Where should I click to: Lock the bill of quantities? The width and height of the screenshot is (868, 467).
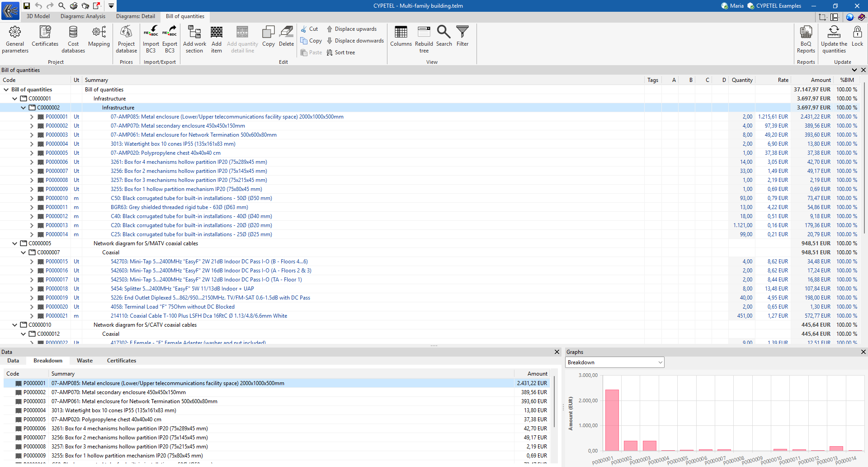pos(857,36)
